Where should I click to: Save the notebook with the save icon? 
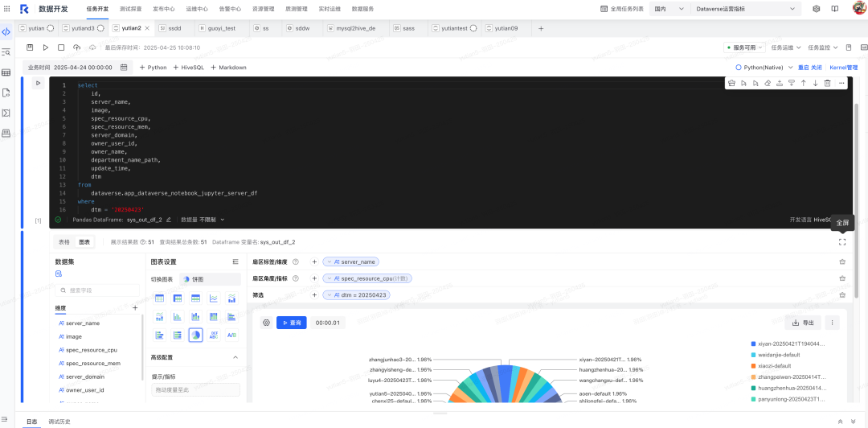(30, 47)
